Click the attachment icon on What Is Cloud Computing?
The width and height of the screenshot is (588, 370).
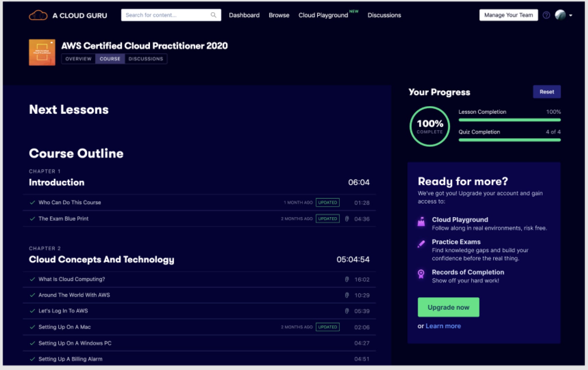[x=347, y=279]
